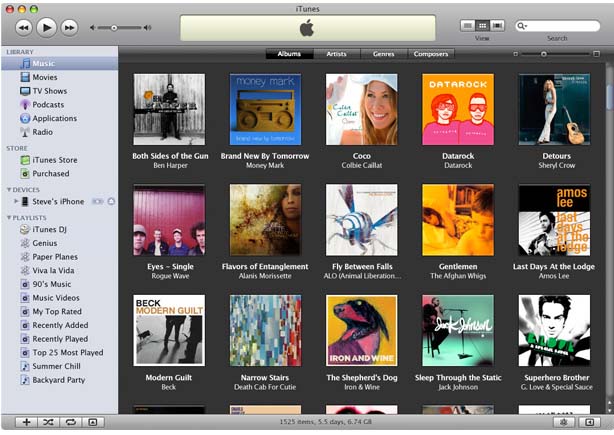The height and width of the screenshot is (435, 614).
Task: Open the Music library
Action: pyautogui.click(x=60, y=63)
